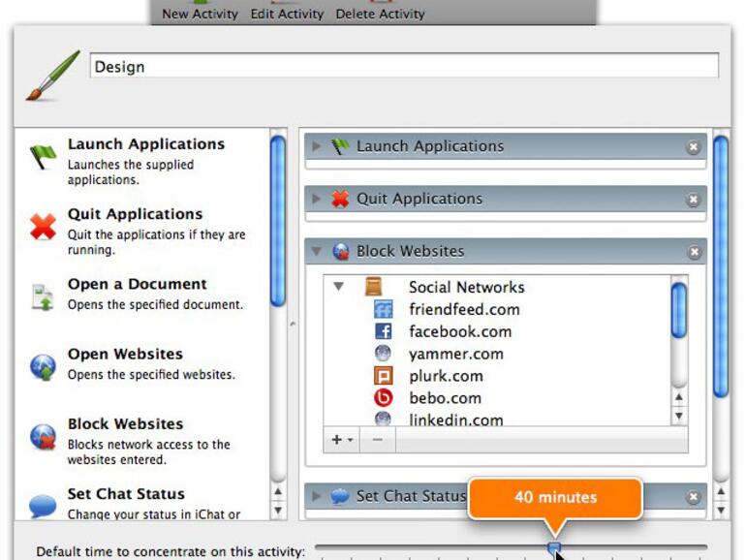Select the green flag Launch Applications icon in library

click(x=43, y=157)
